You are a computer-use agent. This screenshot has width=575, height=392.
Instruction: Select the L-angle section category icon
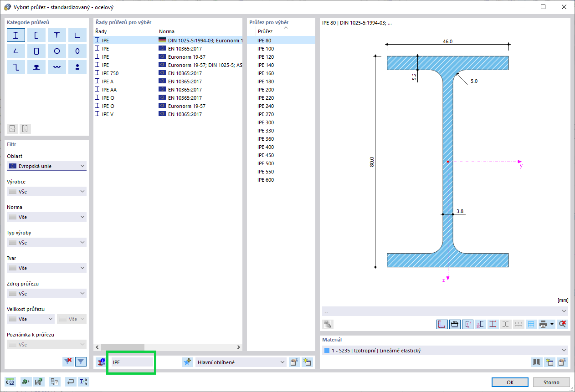click(77, 35)
